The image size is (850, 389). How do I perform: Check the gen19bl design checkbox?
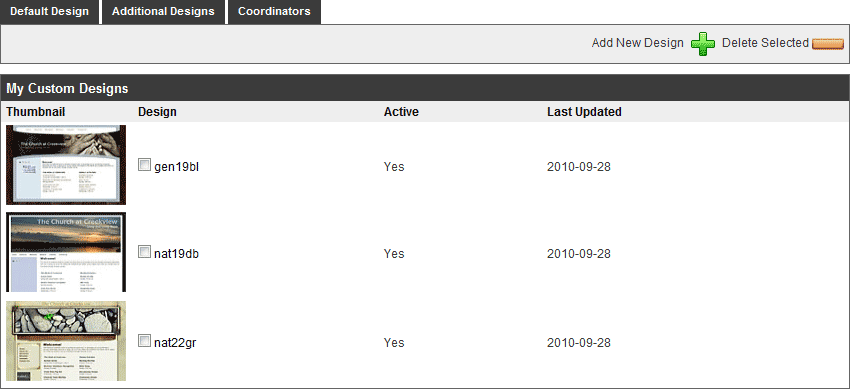pos(144,165)
